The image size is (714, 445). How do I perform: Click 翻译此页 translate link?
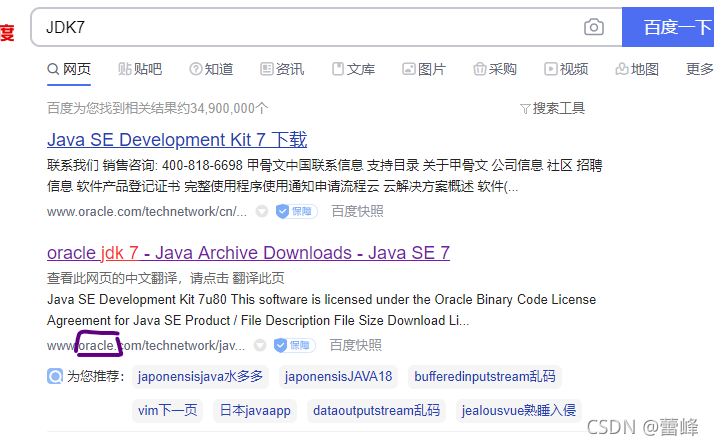tap(258, 278)
